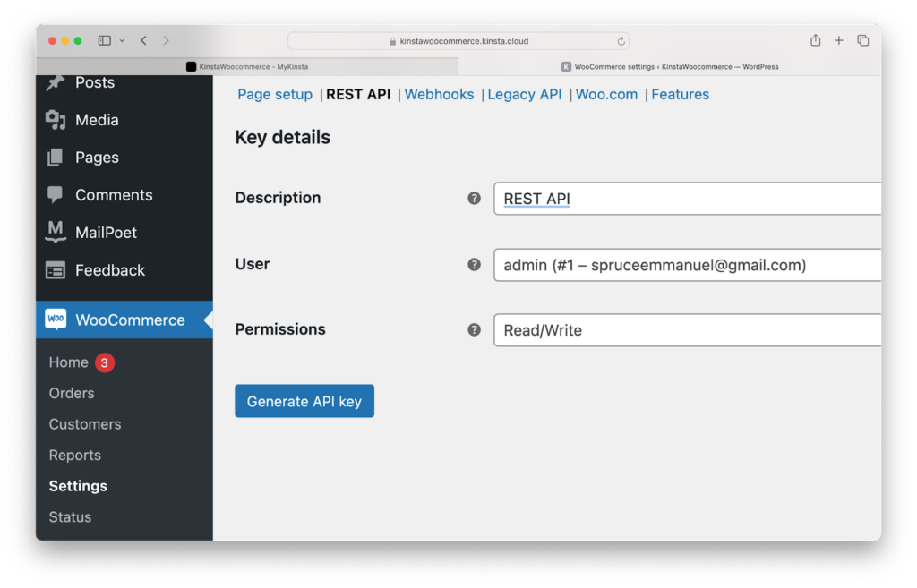
Task: Switch to the Webhooks settings tab
Action: 439,95
